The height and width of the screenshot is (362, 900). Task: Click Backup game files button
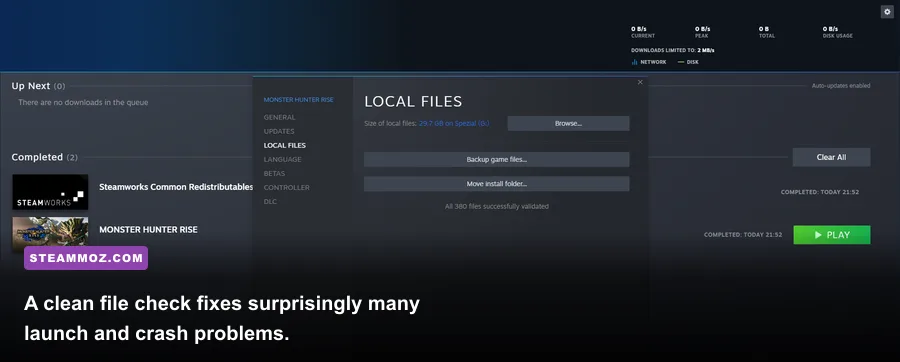coord(496,159)
